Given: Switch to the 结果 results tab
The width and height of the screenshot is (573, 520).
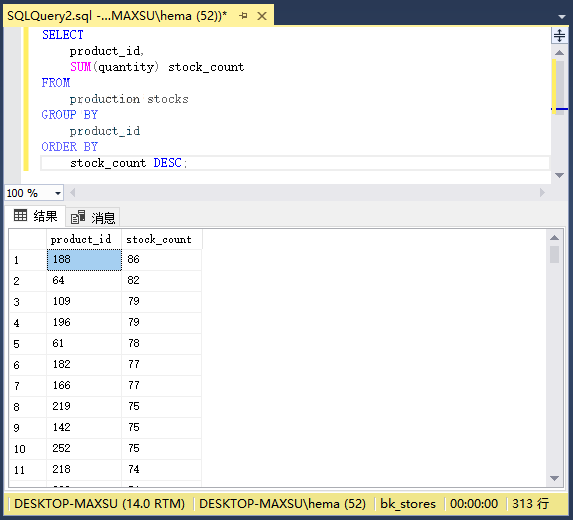Looking at the screenshot, I should [x=36, y=216].
